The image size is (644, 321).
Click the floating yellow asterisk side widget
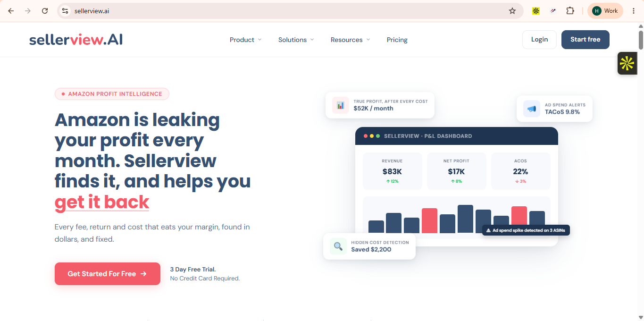coord(627,63)
